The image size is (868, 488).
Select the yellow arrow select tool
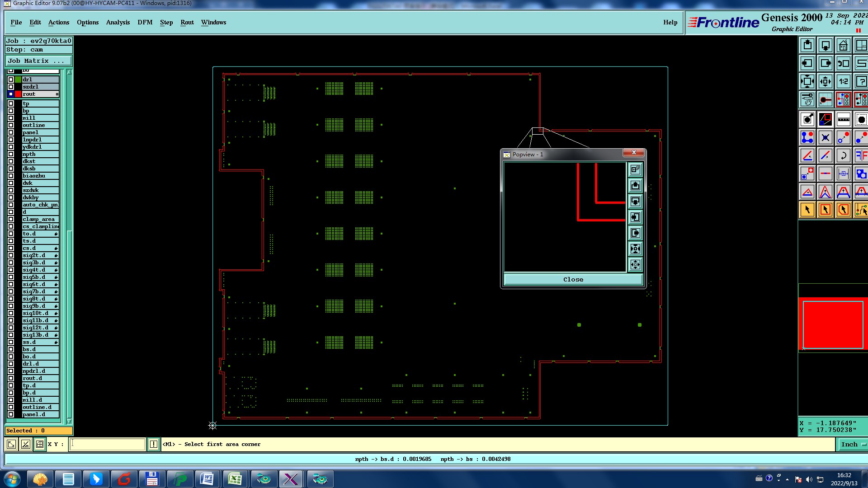807,210
